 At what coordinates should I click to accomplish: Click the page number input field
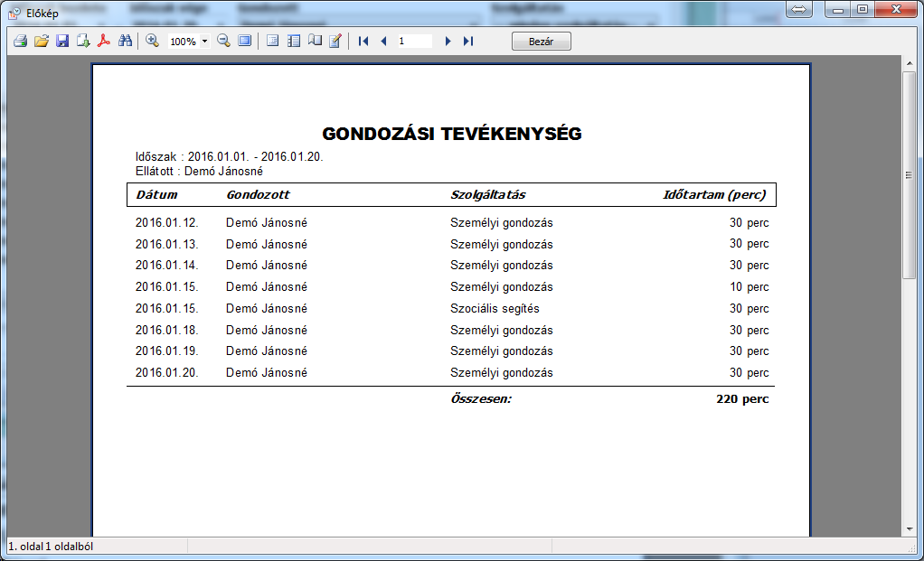point(414,42)
